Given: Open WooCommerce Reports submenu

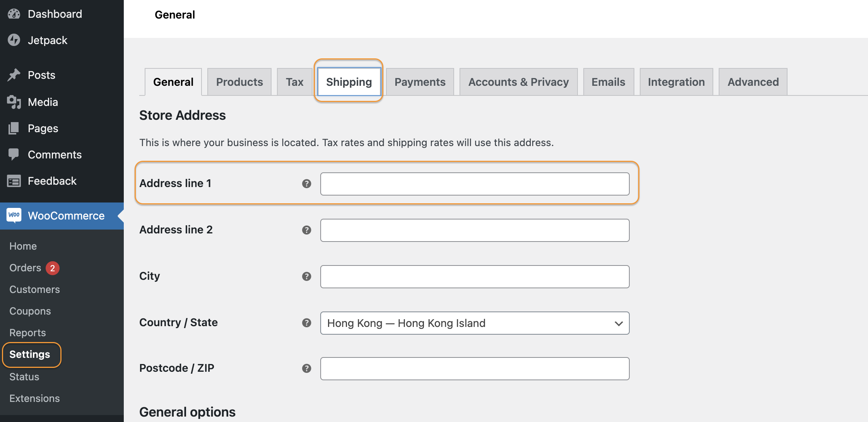Looking at the screenshot, I should click(27, 333).
